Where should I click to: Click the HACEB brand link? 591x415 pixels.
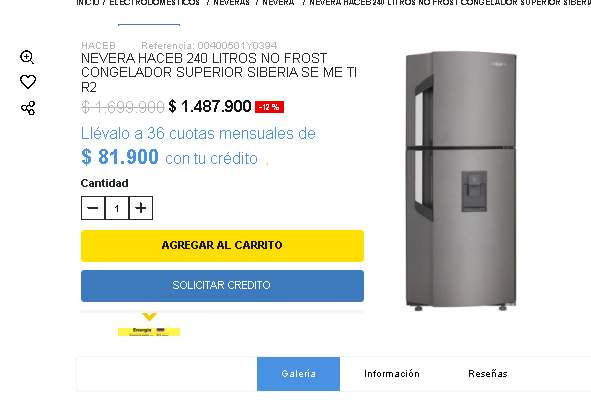tap(98, 46)
